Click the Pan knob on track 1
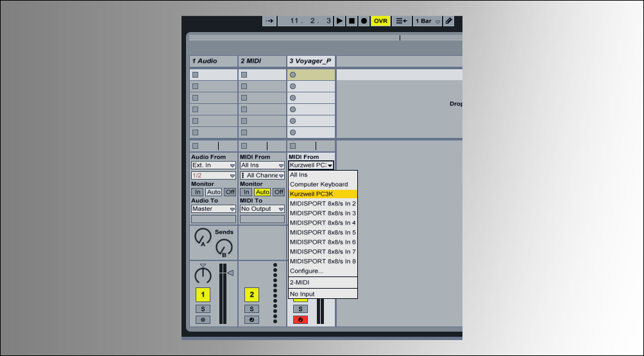Image resolution: width=644 pixels, height=356 pixels. [203, 275]
